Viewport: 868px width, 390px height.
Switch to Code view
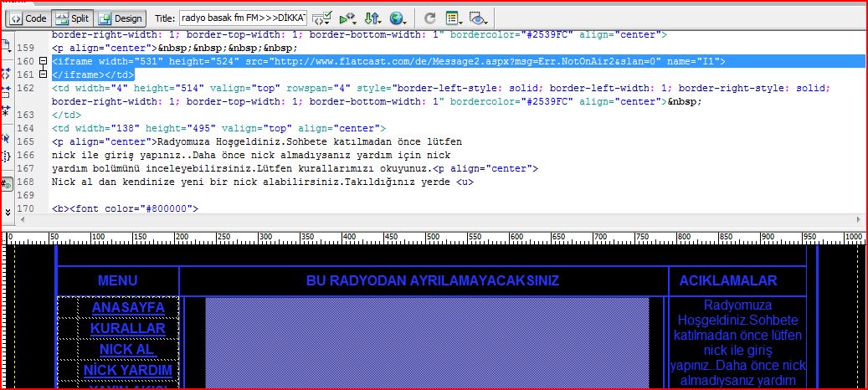pyautogui.click(x=28, y=18)
